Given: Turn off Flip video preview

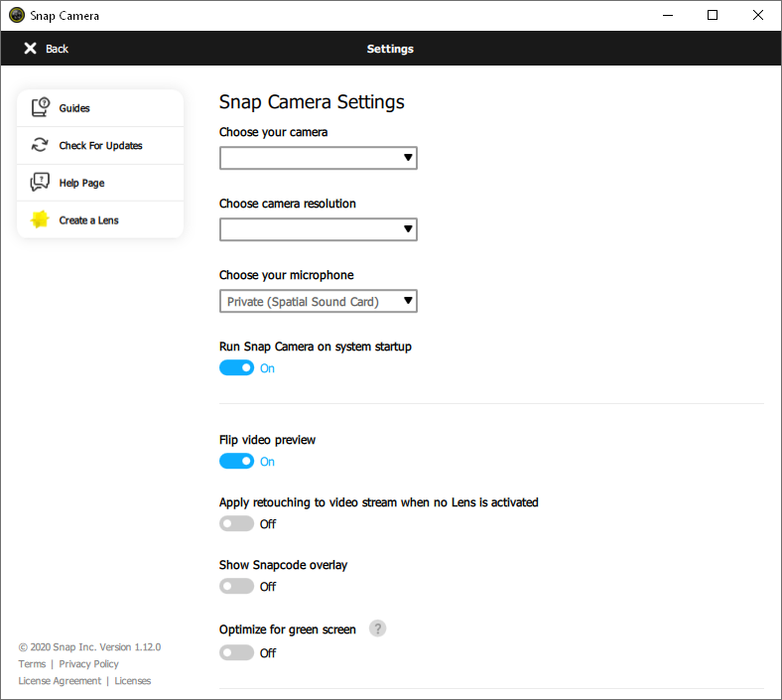Looking at the screenshot, I should point(237,462).
